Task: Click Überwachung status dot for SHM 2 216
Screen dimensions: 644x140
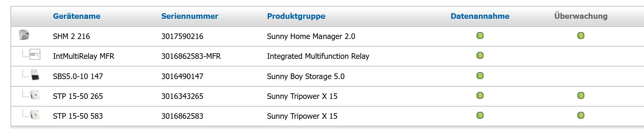Action: tap(581, 36)
